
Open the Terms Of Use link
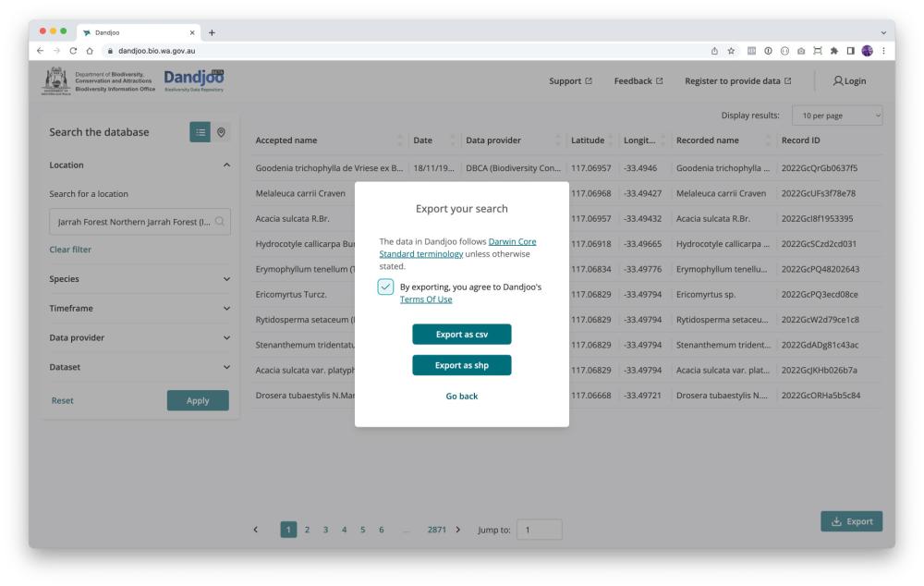point(426,299)
